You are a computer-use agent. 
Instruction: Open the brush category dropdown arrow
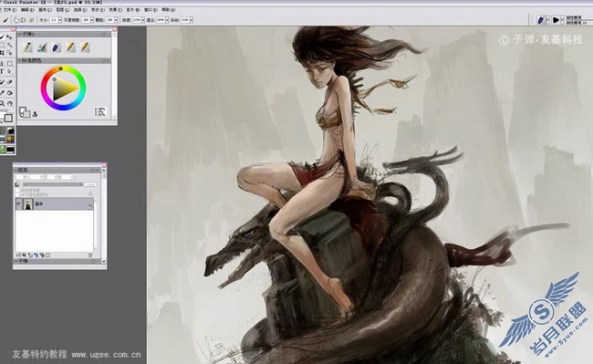pyautogui.click(x=547, y=20)
